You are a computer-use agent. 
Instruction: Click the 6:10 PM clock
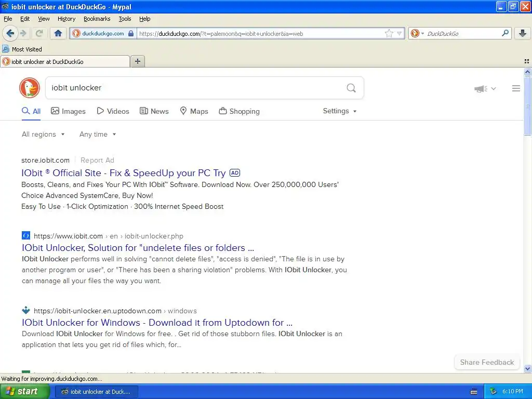point(513,392)
